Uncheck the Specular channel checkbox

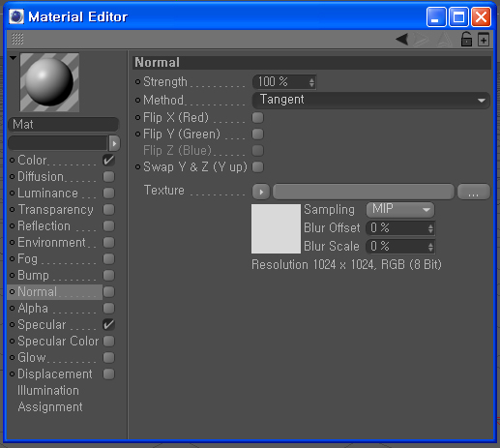(109, 325)
